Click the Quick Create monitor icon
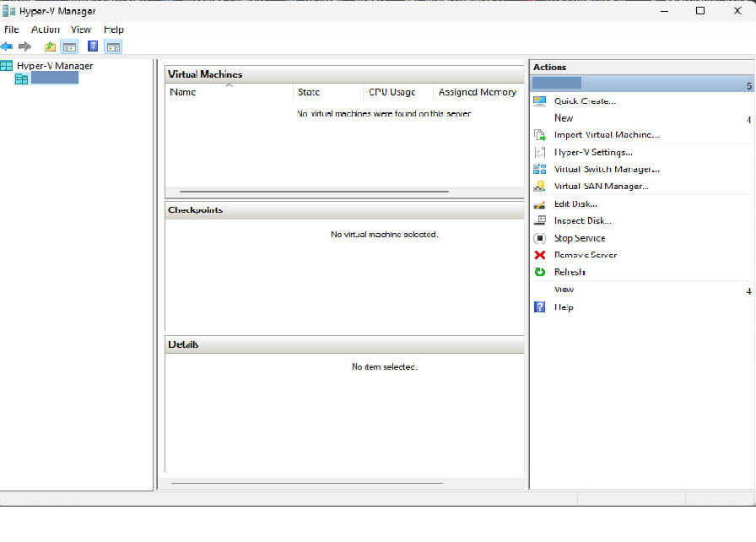The height and width of the screenshot is (542, 756). pyautogui.click(x=539, y=101)
